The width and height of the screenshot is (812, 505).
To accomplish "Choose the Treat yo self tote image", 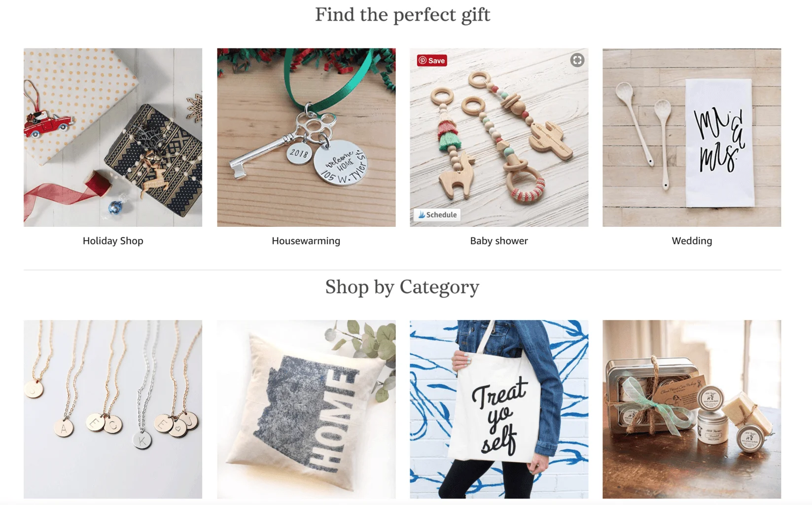I will pyautogui.click(x=499, y=409).
